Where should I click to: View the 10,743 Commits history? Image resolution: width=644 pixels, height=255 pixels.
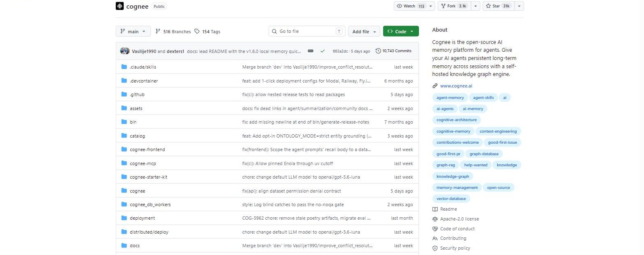point(393,51)
